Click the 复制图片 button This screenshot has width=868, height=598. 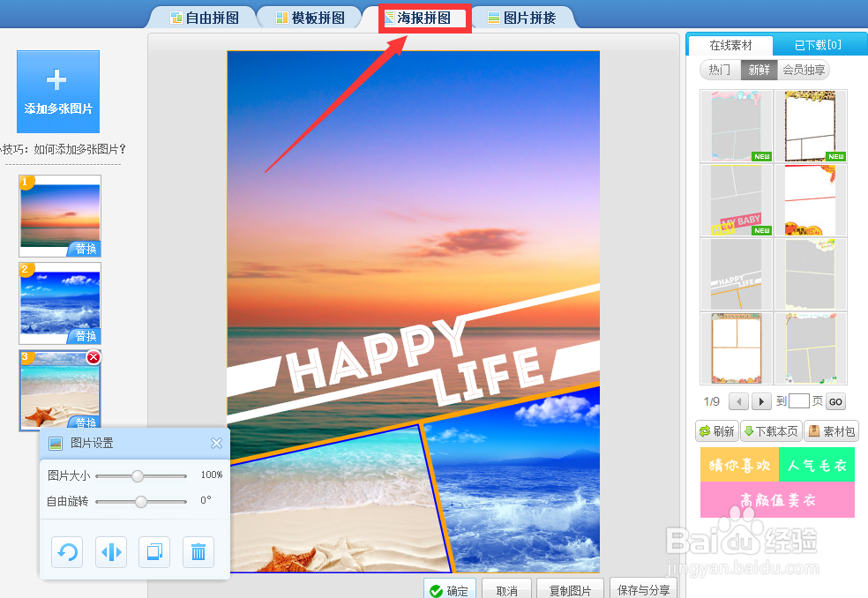click(x=570, y=589)
